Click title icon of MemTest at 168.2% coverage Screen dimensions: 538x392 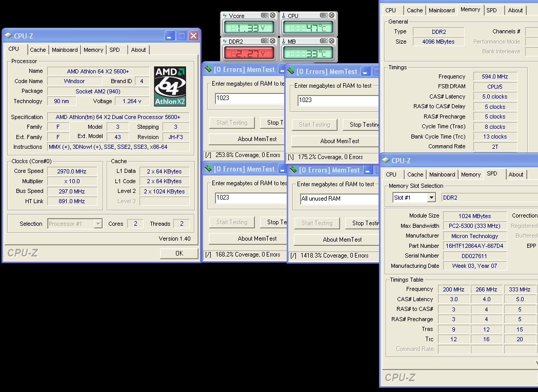coord(208,169)
